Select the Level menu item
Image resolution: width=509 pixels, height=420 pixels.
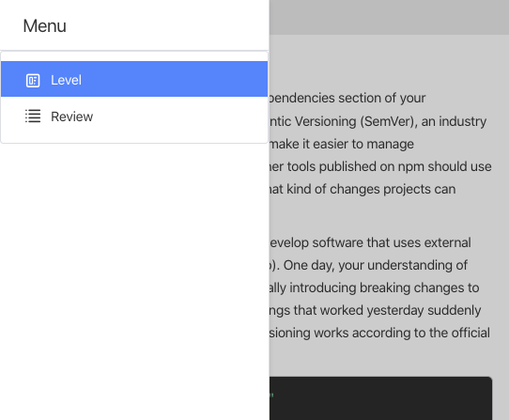point(134,79)
